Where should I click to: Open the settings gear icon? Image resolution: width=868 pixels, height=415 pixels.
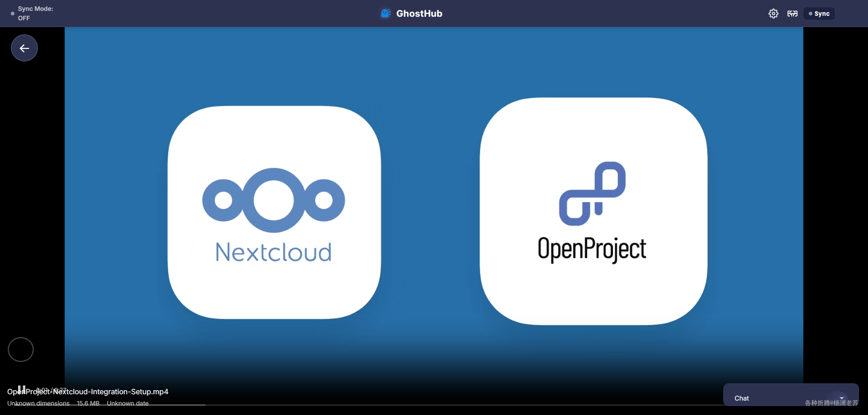point(774,14)
